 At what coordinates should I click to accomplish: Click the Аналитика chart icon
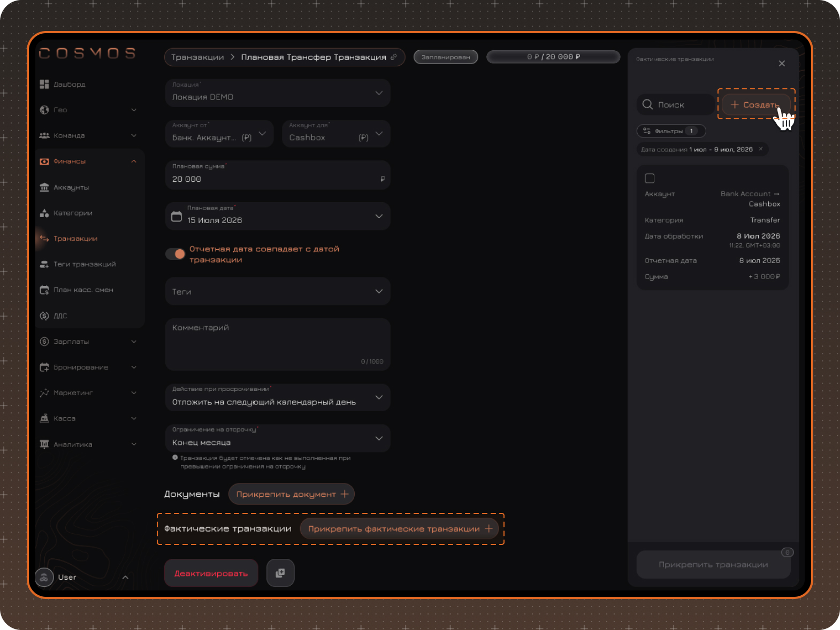click(x=44, y=444)
